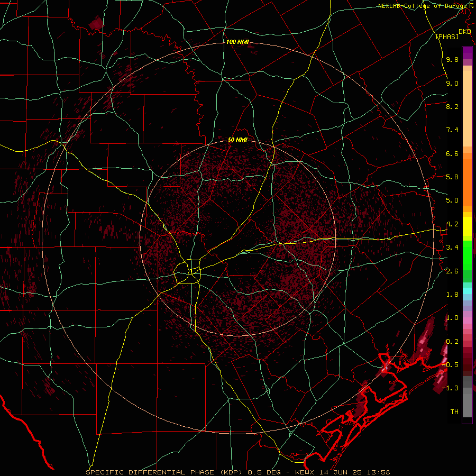This screenshot has width=476, height=476.
Task: Pick the bright green band of the color bar
Action: 467,255
